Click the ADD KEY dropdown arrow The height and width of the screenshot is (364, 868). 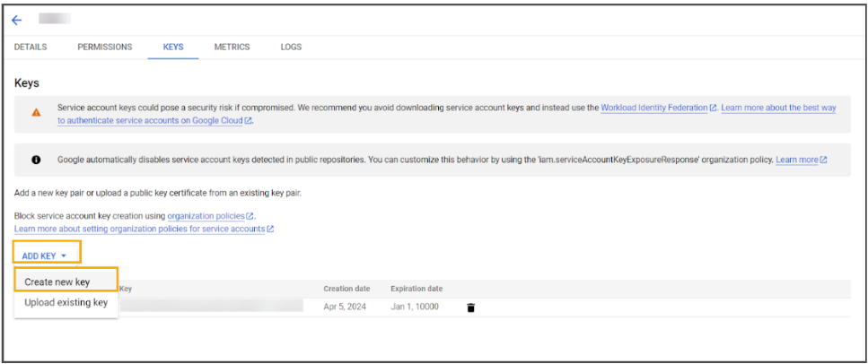pos(64,256)
